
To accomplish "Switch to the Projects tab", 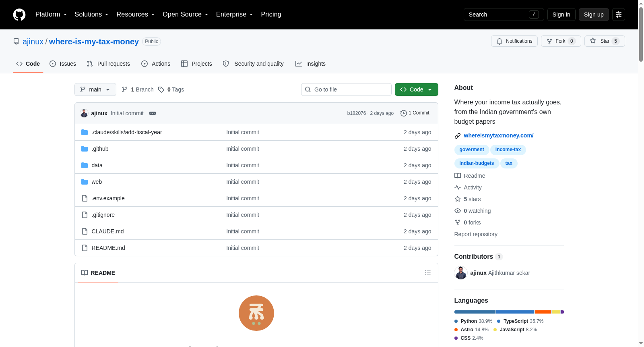I will pos(196,64).
